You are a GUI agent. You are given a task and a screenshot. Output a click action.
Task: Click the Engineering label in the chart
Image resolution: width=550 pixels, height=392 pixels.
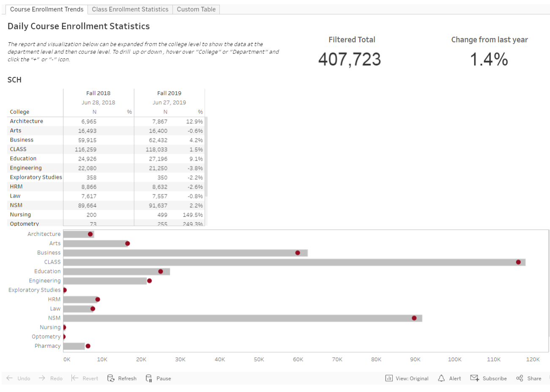45,281
